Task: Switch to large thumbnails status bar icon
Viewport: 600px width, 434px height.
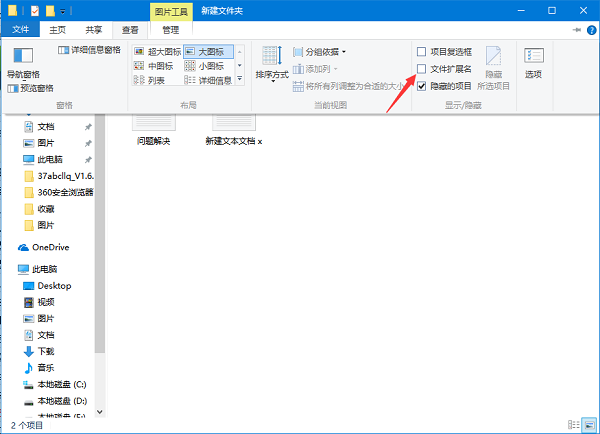Action: point(589,425)
